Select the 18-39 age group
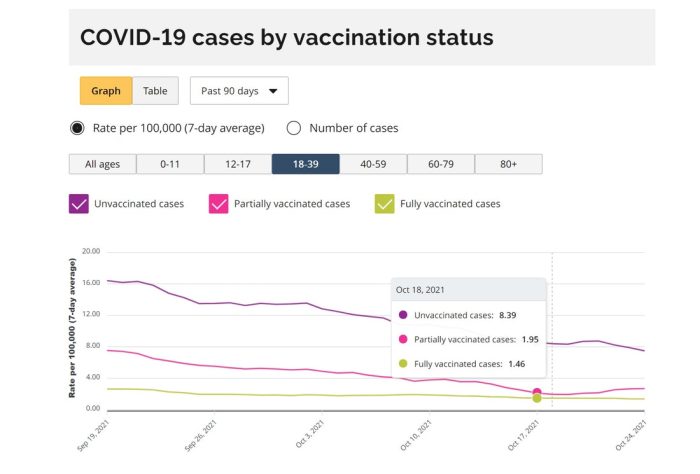 click(x=306, y=164)
